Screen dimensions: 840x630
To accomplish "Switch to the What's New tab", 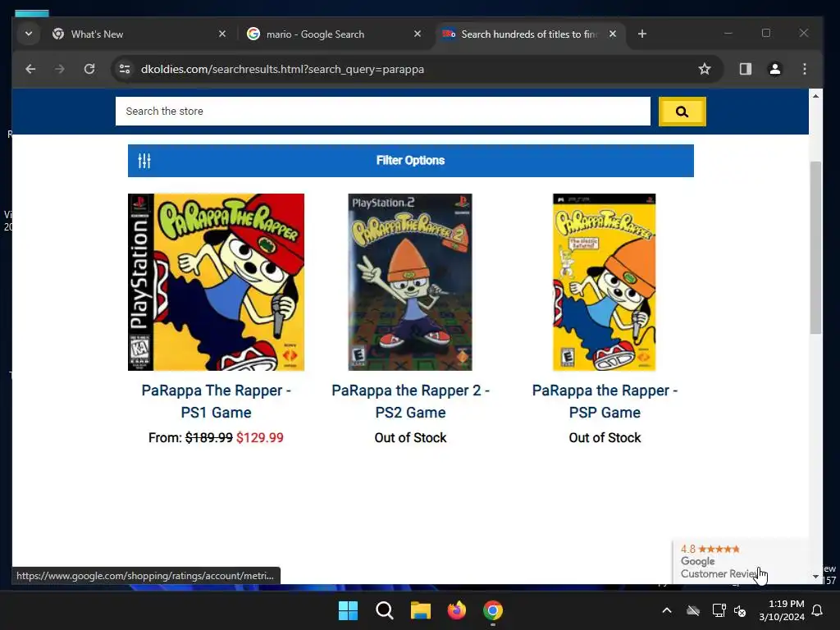I will pos(139,34).
